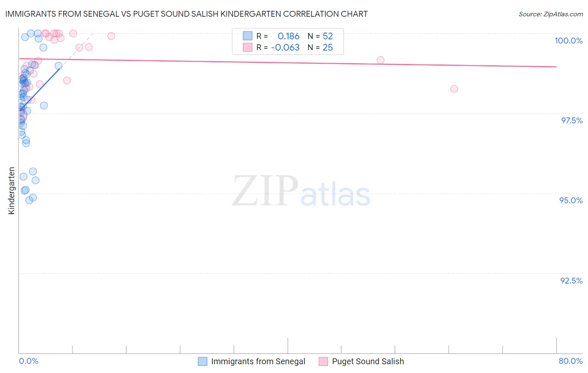The height and width of the screenshot is (373, 588).
Task: Click the N = 52 value in legend
Action: [x=320, y=36]
